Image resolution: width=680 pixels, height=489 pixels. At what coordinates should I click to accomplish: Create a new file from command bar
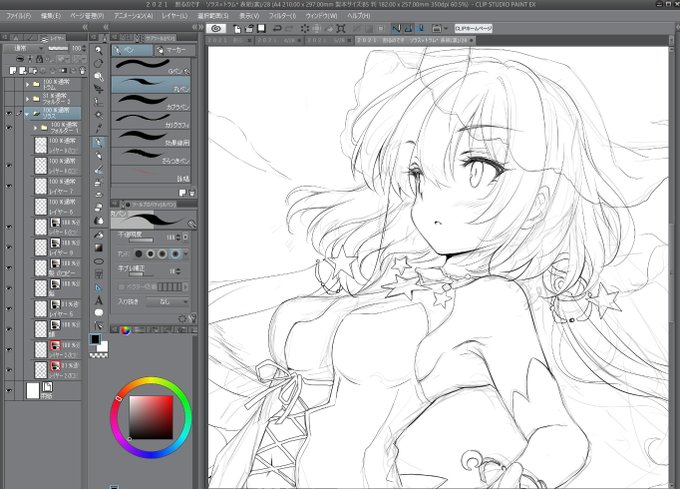pyautogui.click(x=237, y=29)
